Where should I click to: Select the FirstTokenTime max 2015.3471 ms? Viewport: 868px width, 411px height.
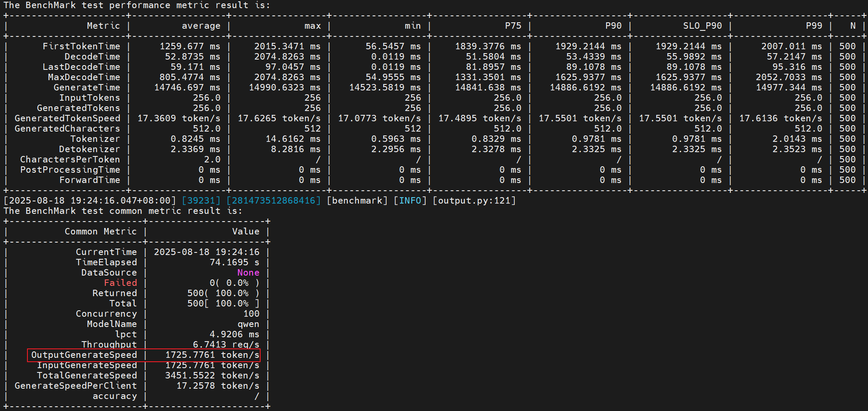(287, 46)
